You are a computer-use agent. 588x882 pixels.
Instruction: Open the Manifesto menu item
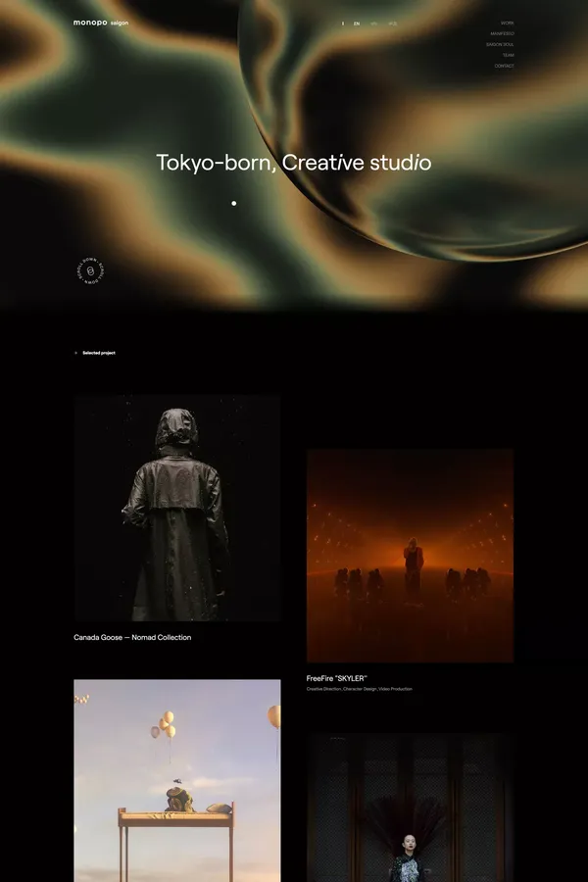tap(503, 33)
